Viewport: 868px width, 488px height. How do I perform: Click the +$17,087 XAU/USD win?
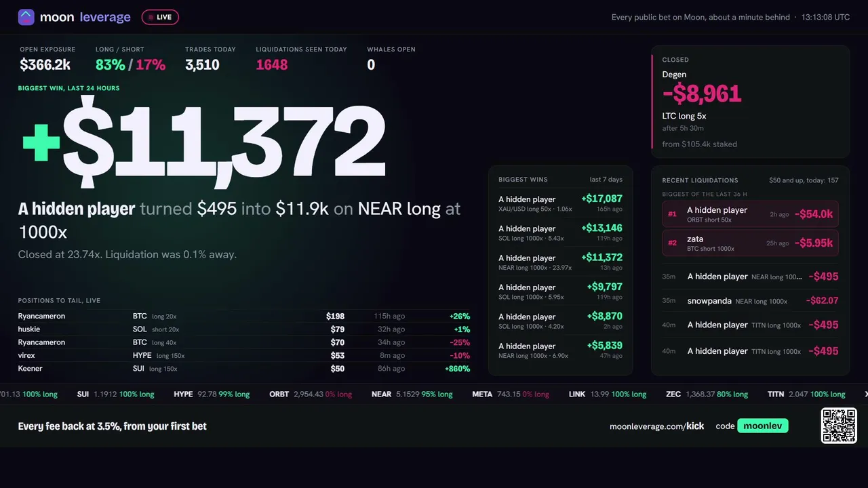pyautogui.click(x=560, y=203)
